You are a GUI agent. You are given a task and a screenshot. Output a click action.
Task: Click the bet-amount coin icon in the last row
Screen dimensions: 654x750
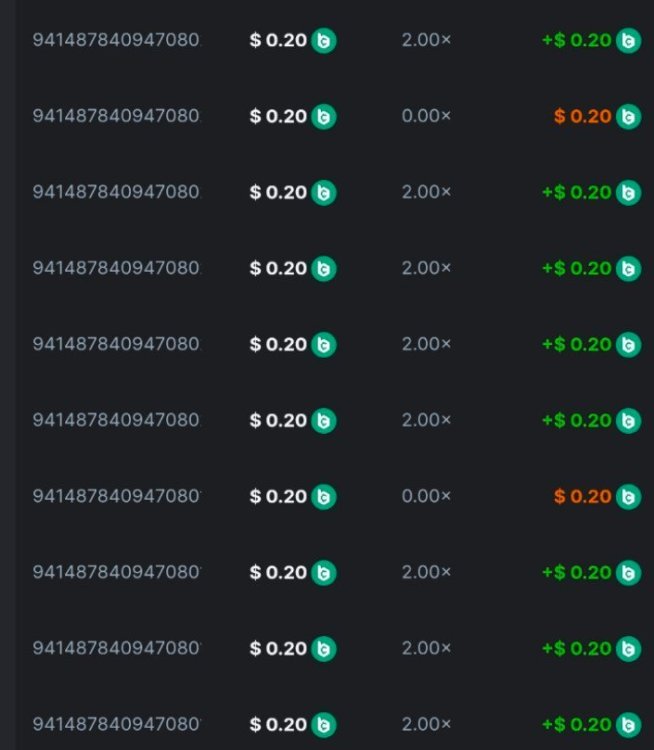(x=323, y=725)
